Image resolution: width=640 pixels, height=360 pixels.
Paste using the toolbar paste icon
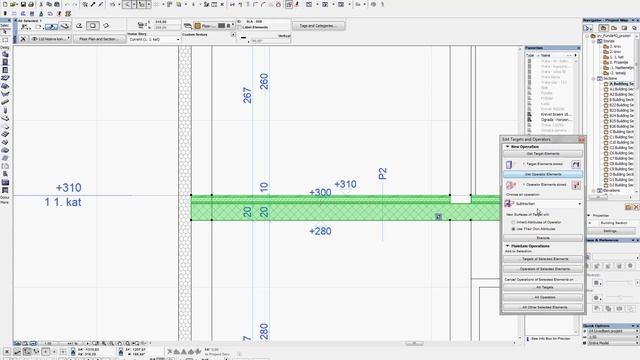[57, 4]
